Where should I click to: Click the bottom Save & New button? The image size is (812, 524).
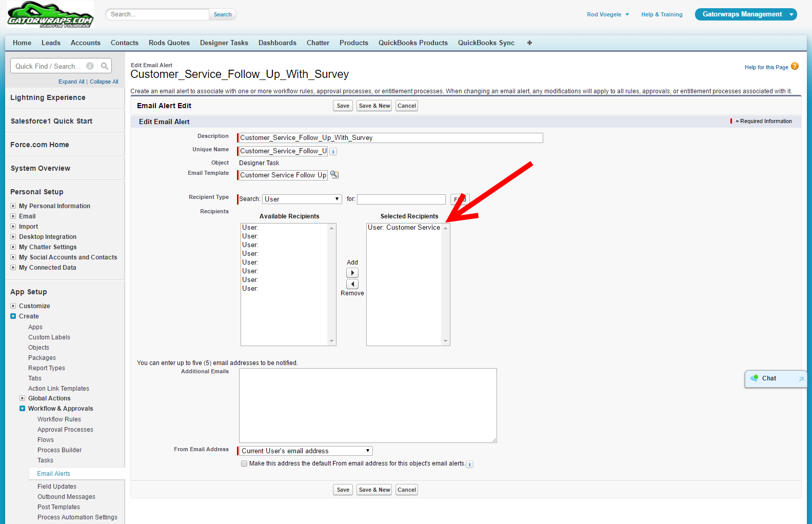pyautogui.click(x=374, y=490)
